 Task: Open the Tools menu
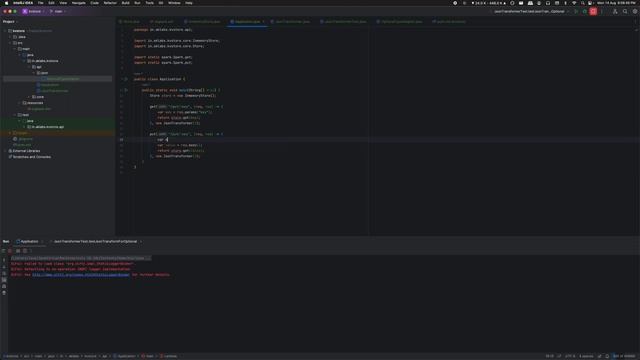coord(149,3)
